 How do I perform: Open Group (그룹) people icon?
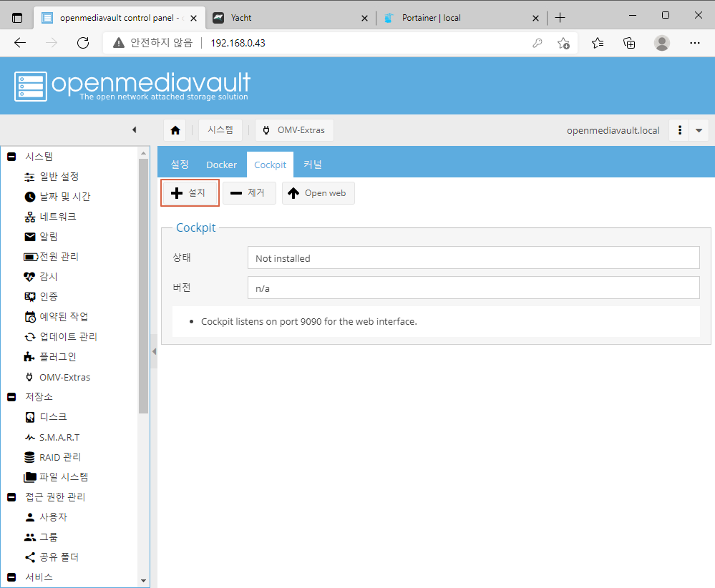30,537
